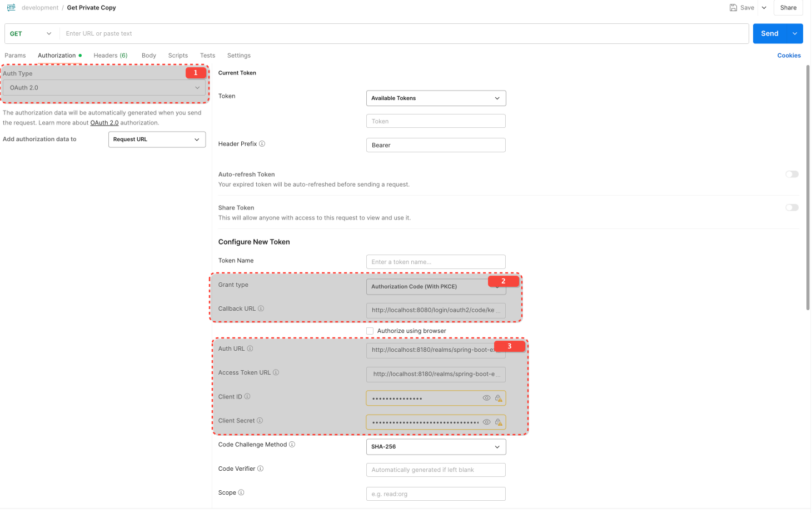Click the Token Name input field
This screenshot has height=513, width=812.
(436, 261)
